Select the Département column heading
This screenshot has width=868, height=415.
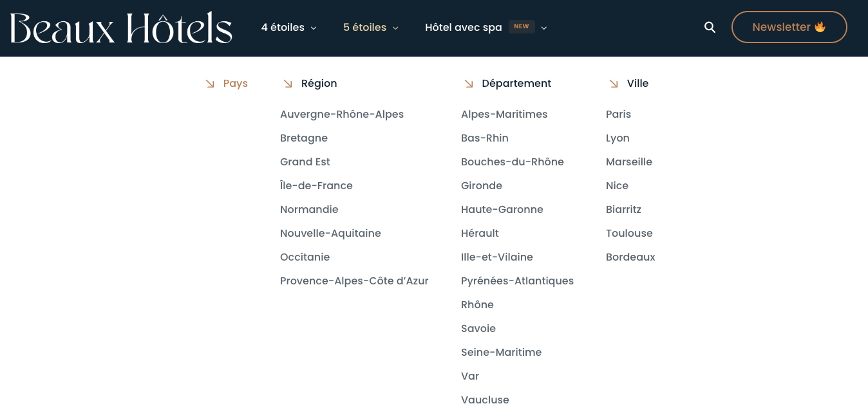[516, 84]
